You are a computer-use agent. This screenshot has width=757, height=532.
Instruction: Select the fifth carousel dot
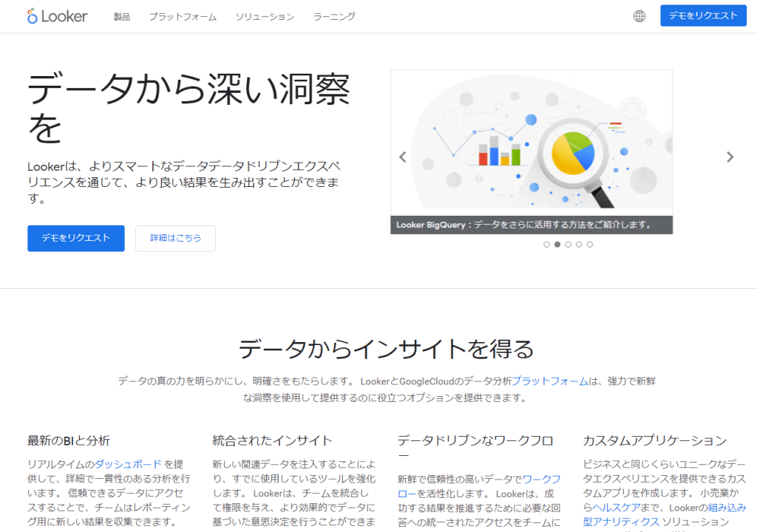point(589,245)
